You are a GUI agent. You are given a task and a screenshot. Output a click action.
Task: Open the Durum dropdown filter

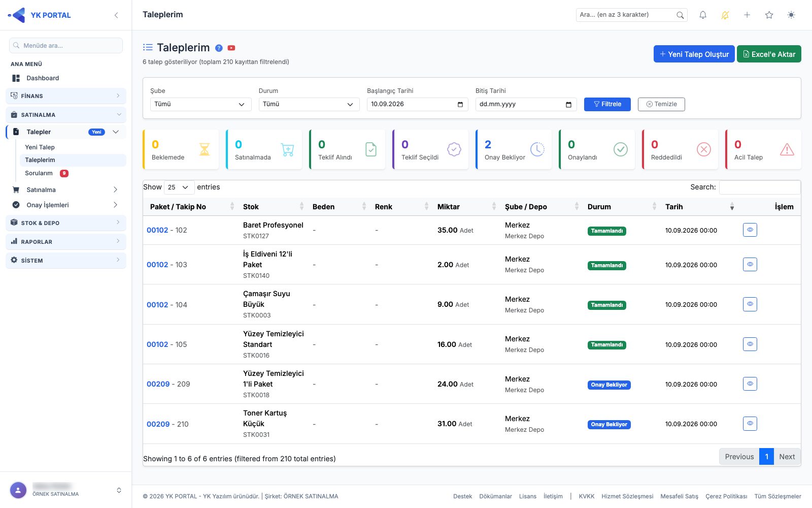tap(309, 104)
